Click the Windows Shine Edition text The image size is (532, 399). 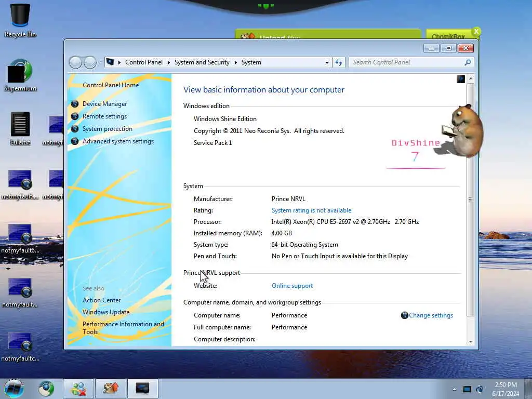pos(225,119)
